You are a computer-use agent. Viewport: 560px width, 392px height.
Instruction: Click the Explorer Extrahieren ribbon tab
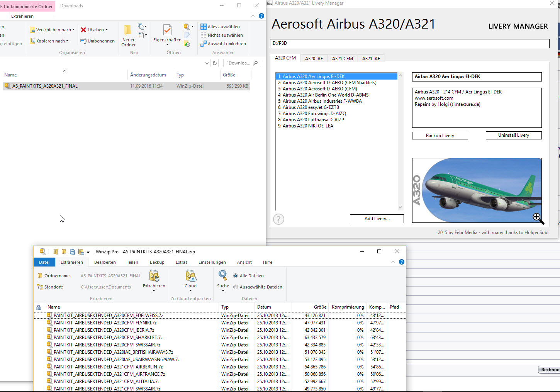(22, 16)
